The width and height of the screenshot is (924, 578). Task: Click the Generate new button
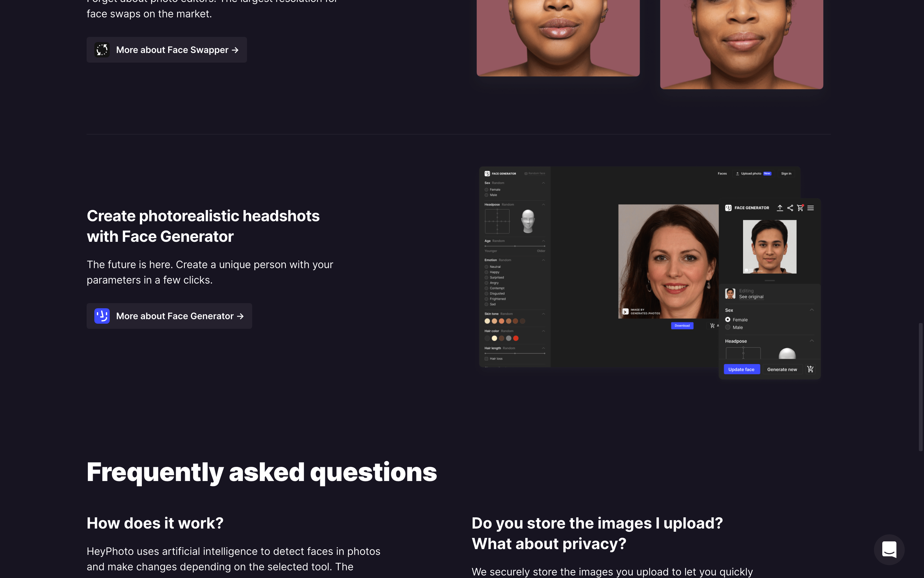point(782,369)
